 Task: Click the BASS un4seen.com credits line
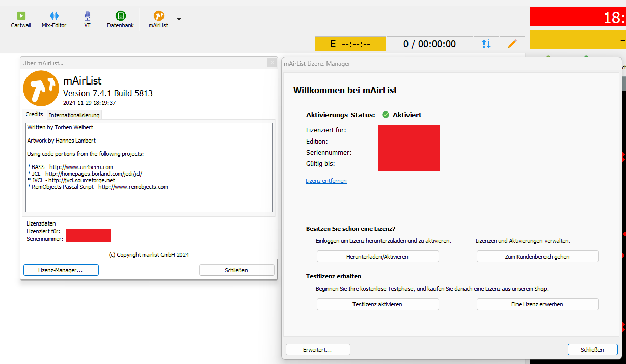(x=70, y=167)
